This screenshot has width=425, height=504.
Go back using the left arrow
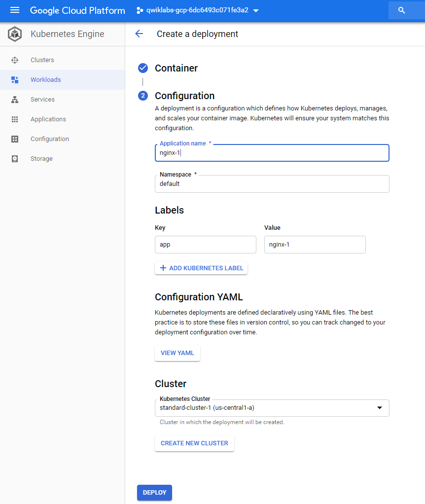pos(139,34)
